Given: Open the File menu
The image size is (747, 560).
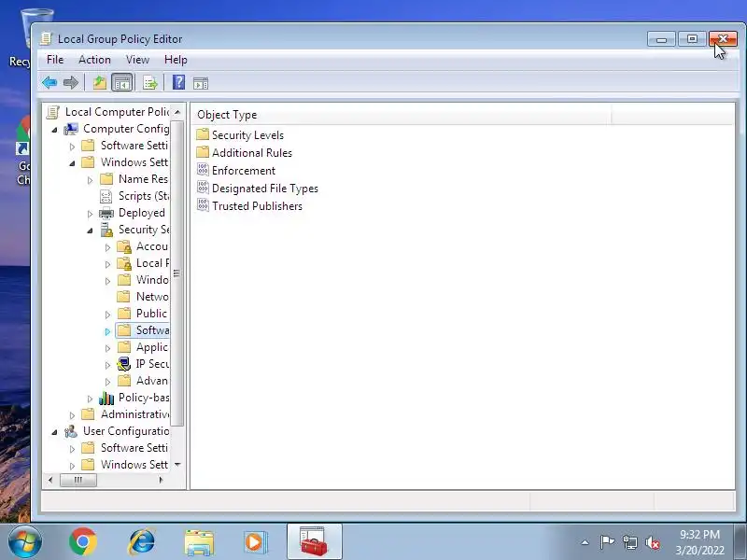Looking at the screenshot, I should [x=55, y=60].
